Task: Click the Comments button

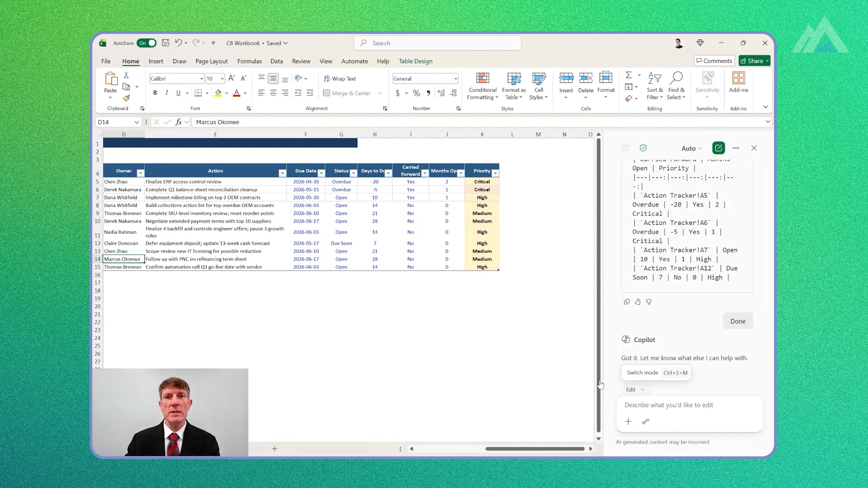Action: click(x=714, y=61)
